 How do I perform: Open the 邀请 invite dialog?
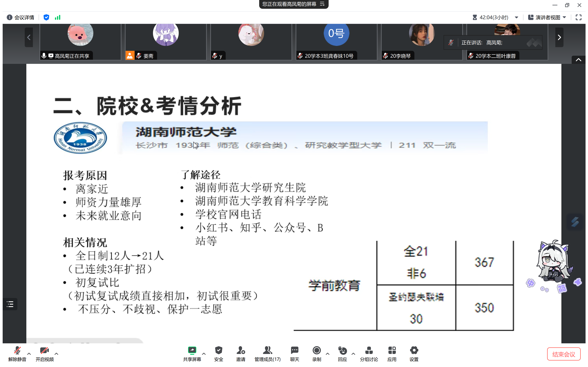pyautogui.click(x=241, y=354)
